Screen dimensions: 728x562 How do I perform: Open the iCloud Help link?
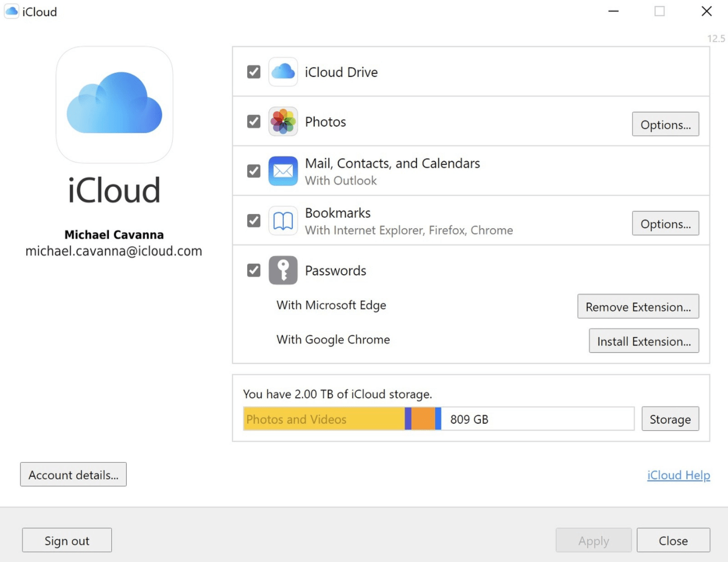(678, 475)
